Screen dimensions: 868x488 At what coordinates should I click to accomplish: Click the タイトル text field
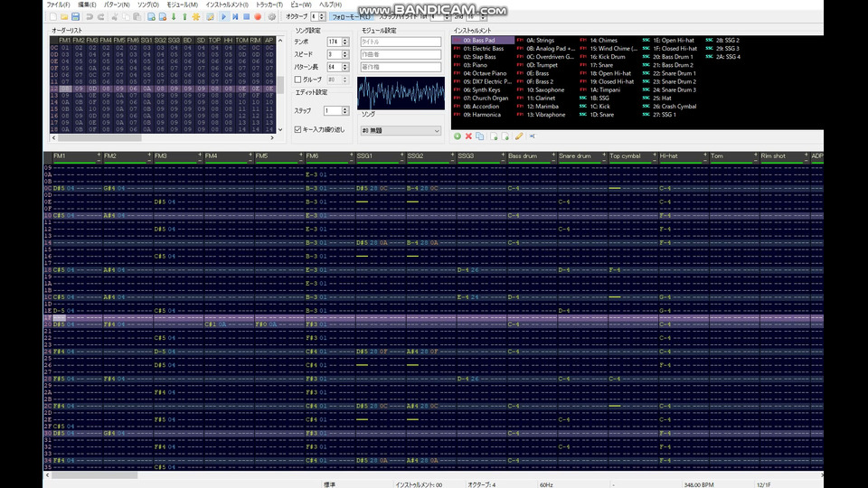pos(401,42)
